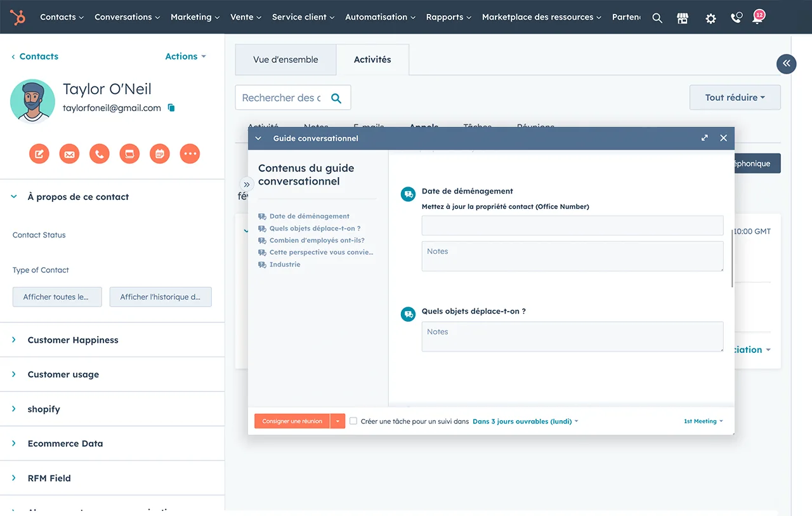Screen dimensions: 812x516
Task: Click the Consigner une réunion button
Action: point(292,421)
